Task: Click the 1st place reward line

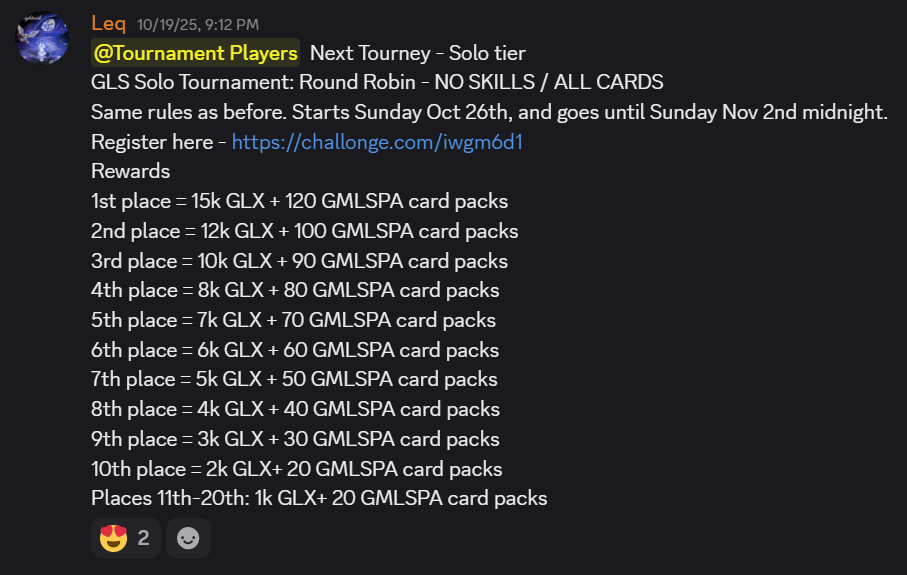Action: pyautogui.click(x=300, y=201)
